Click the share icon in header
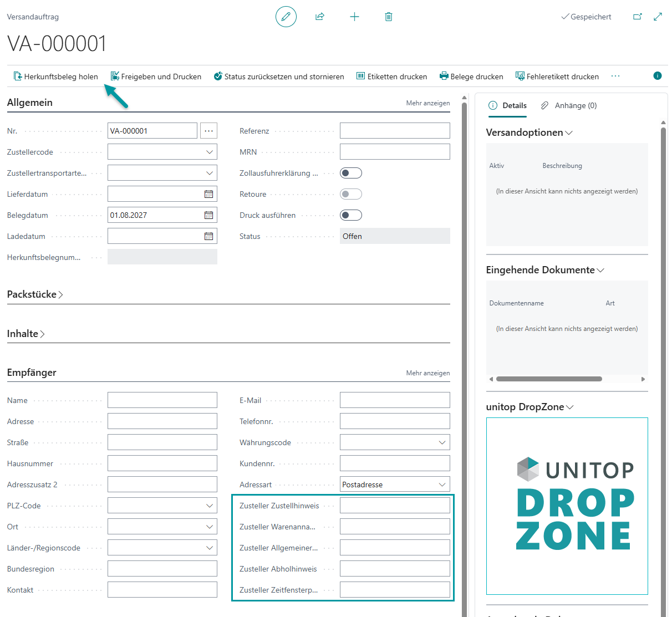This screenshot has width=672, height=617. [320, 17]
